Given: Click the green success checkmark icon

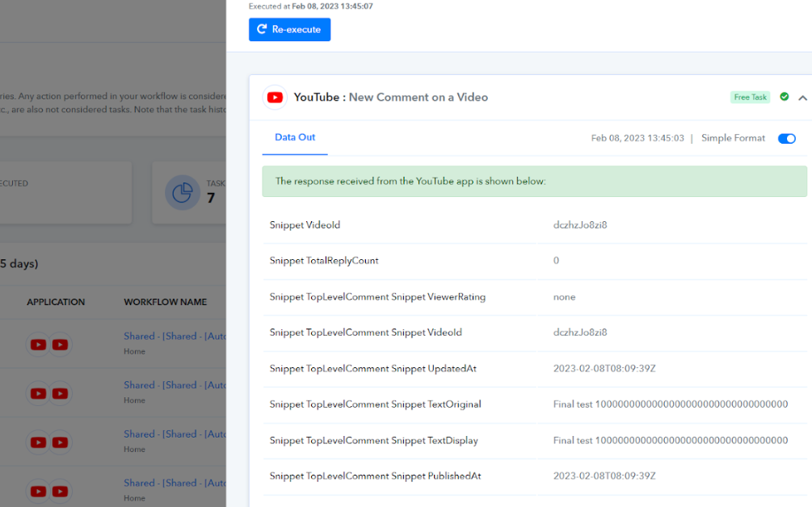Looking at the screenshot, I should 784,97.
